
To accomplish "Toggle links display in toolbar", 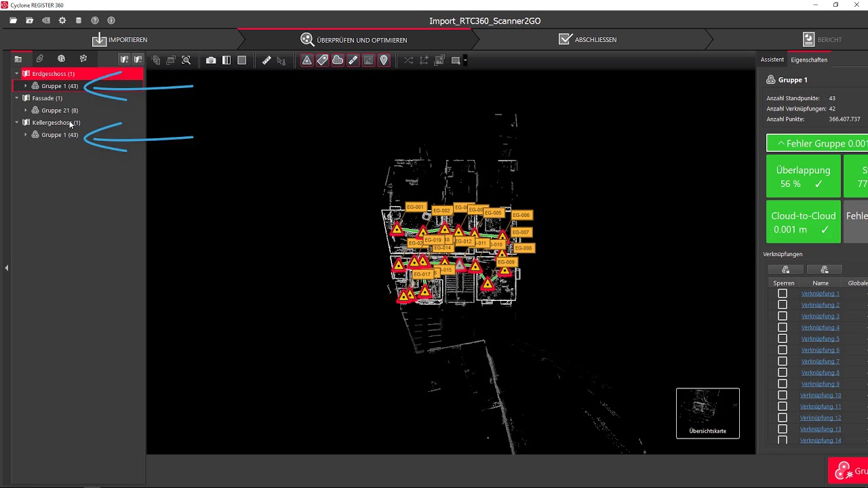I will 353,60.
